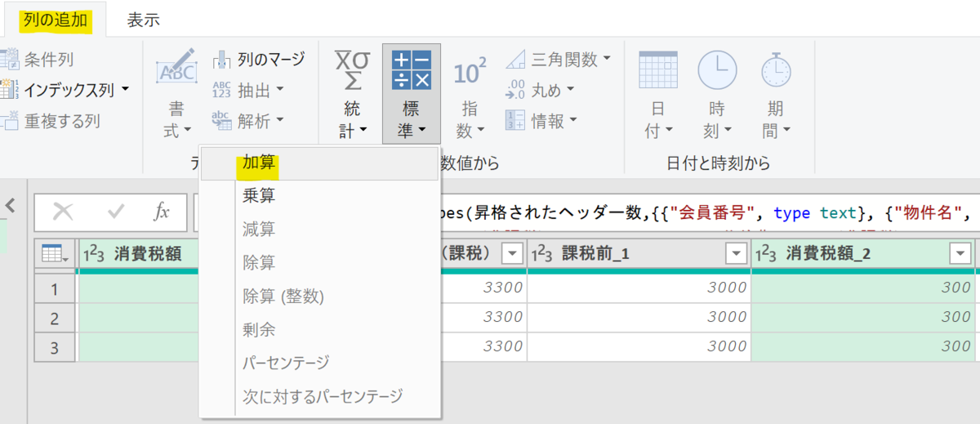The height and width of the screenshot is (424, 980).
Task: Open filter dropdown of 消費税額_2 column
Action: coord(960,255)
